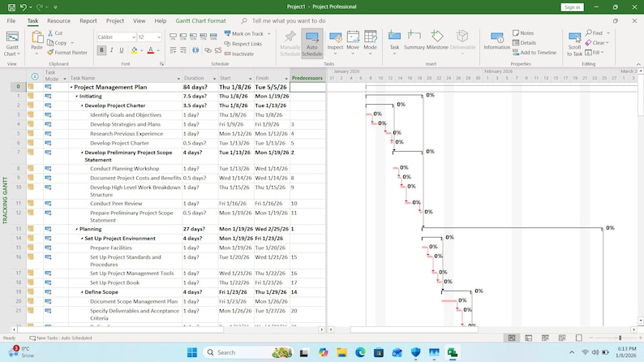Open task Information dialog
The image size is (644, 362).
pyautogui.click(x=496, y=41)
